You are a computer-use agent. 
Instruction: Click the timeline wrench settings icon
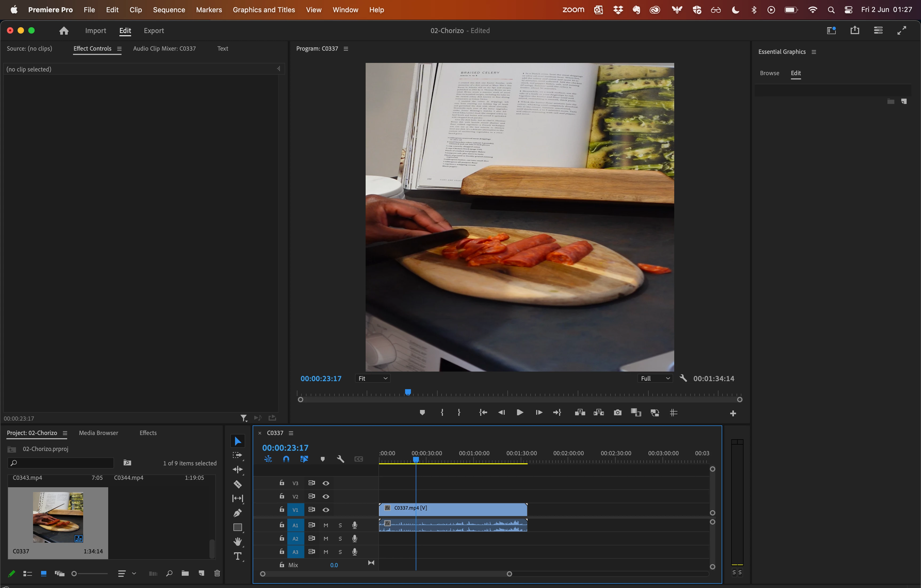(340, 459)
